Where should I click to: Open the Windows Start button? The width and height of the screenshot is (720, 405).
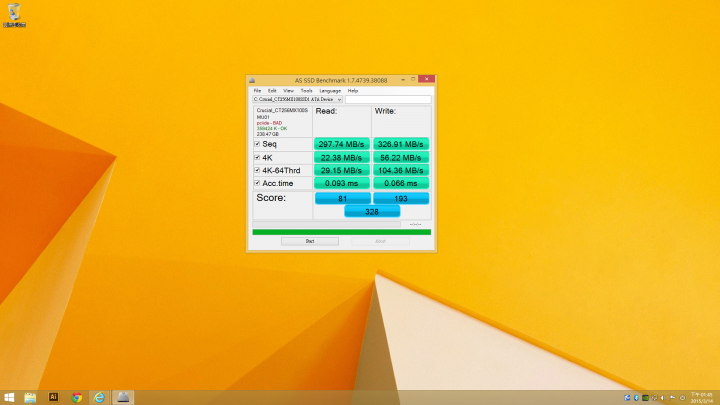point(9,397)
